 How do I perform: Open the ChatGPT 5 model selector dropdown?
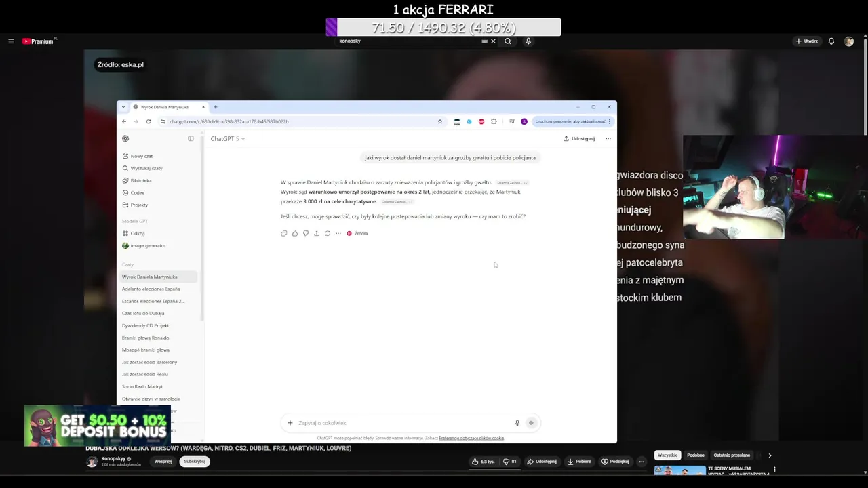click(227, 138)
